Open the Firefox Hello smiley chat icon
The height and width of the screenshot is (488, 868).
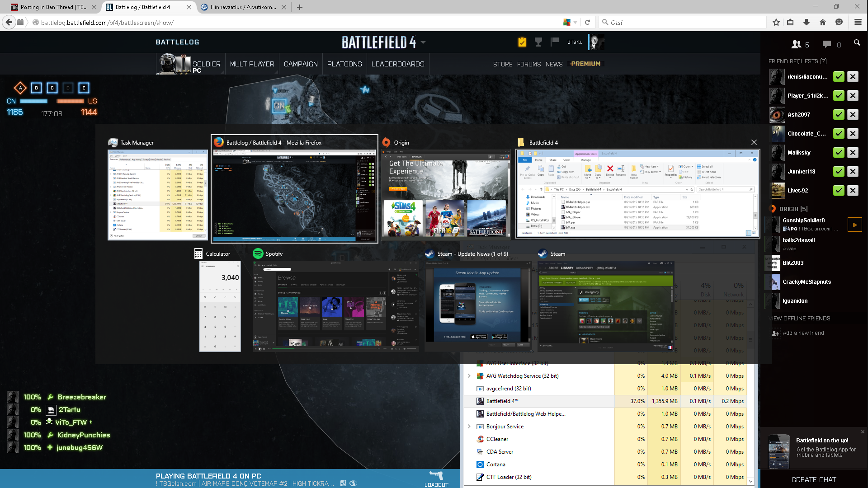point(839,22)
